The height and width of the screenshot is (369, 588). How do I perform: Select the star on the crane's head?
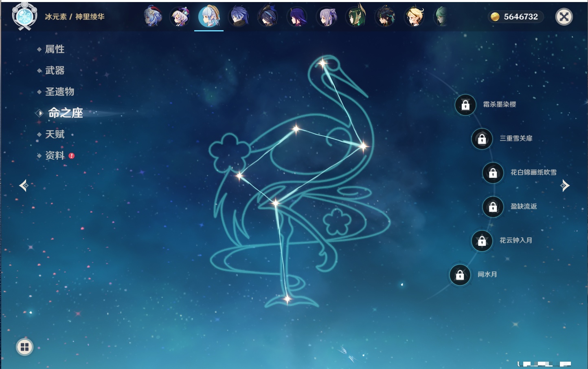coord(323,63)
